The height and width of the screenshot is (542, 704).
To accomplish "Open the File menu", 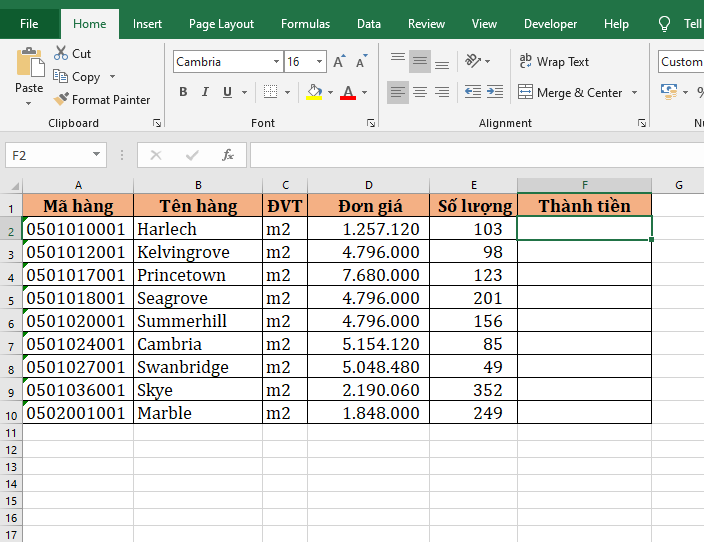I will pos(29,24).
